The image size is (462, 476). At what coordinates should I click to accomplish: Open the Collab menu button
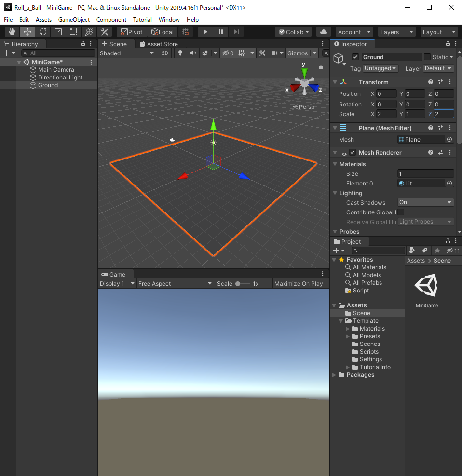click(x=294, y=32)
